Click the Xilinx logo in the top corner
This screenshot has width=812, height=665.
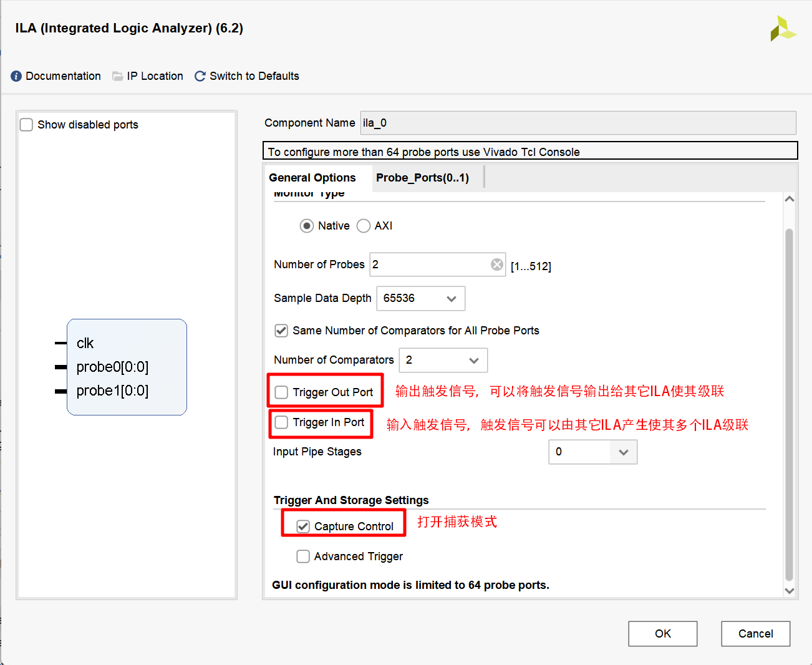pyautogui.click(x=784, y=28)
